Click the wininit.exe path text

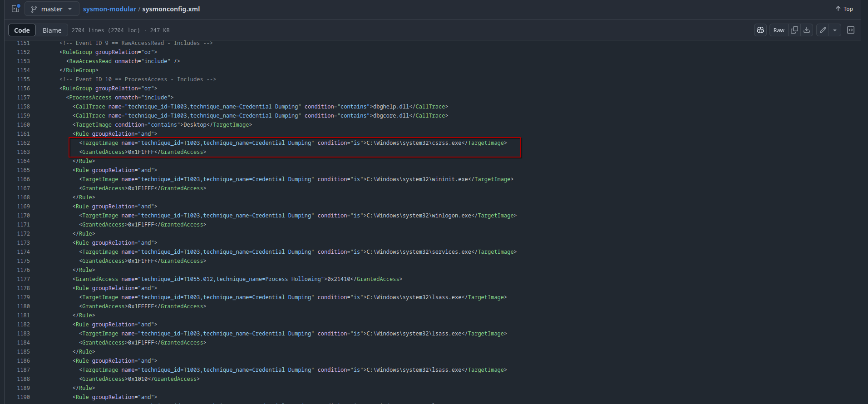417,179
